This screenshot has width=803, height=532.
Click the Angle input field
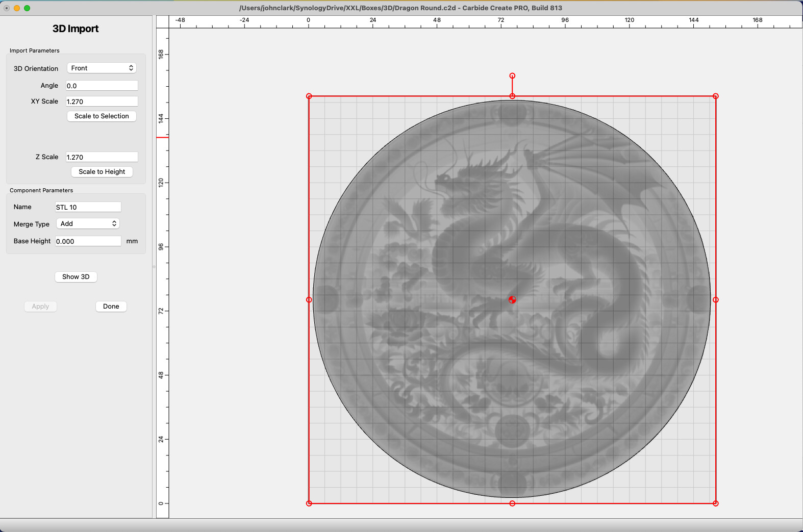click(x=102, y=86)
